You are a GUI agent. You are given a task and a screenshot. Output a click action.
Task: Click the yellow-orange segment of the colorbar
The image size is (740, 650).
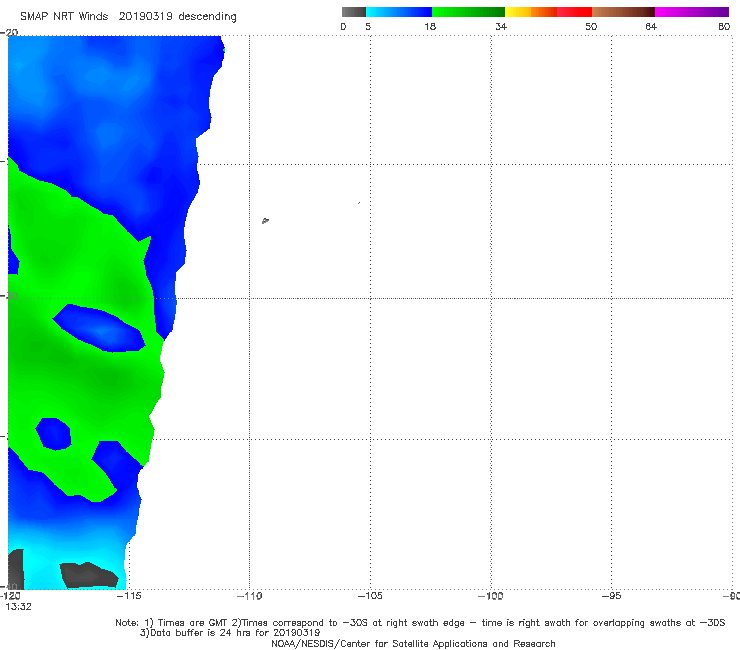tap(530, 12)
